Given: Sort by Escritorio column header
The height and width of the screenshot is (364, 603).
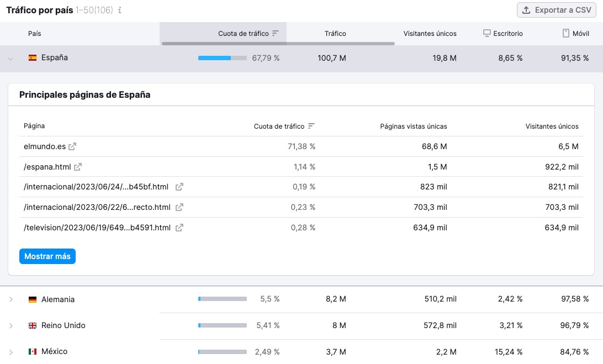Looking at the screenshot, I should pos(503,34).
